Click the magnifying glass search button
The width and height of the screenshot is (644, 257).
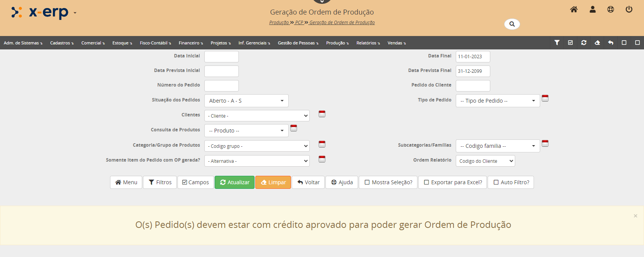pos(512,24)
